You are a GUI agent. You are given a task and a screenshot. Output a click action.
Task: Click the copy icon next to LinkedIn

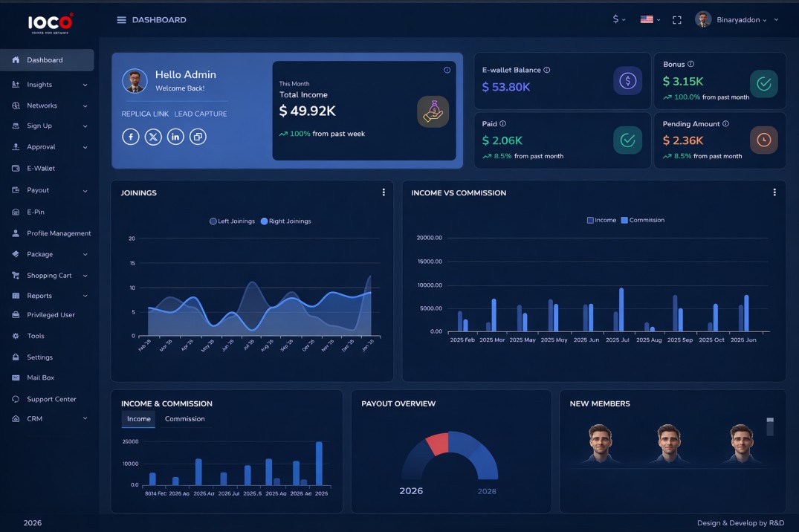pos(198,136)
